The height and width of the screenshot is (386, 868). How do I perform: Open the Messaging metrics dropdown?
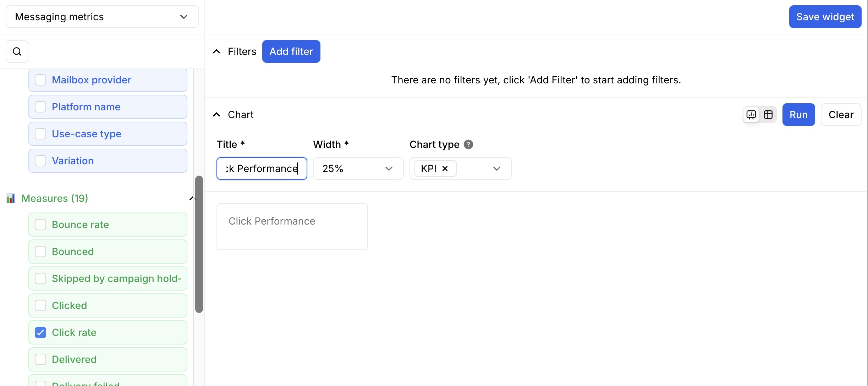pyautogui.click(x=102, y=17)
